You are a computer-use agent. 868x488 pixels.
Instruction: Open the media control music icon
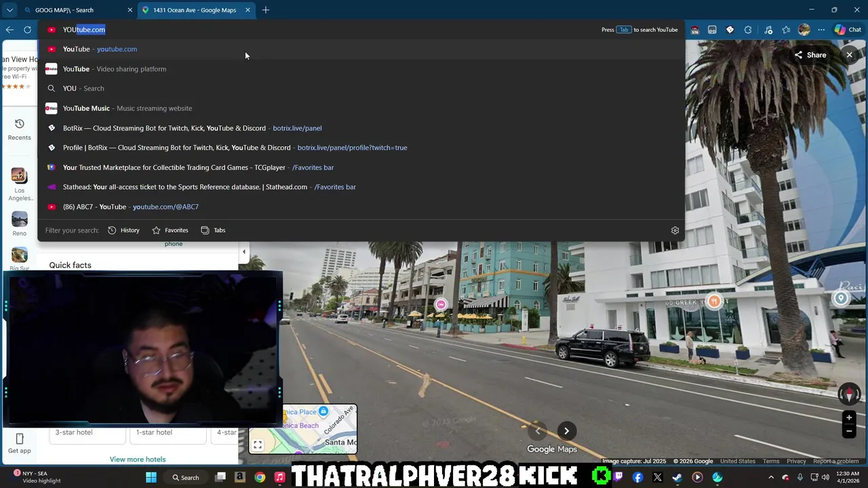768,30
